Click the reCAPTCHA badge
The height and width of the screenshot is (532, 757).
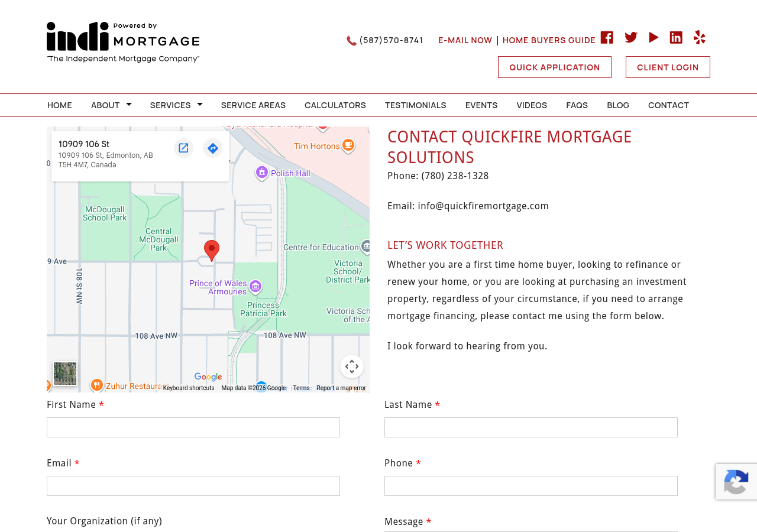736,482
